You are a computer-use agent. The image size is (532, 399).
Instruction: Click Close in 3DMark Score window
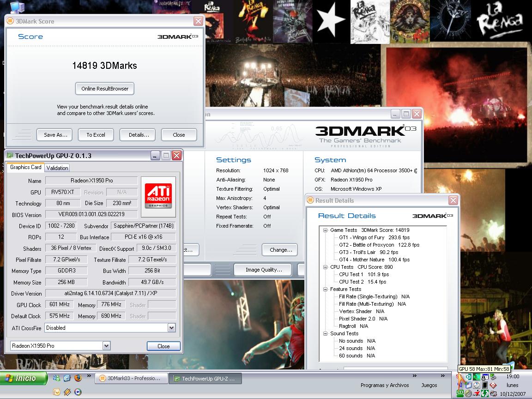tap(179, 135)
